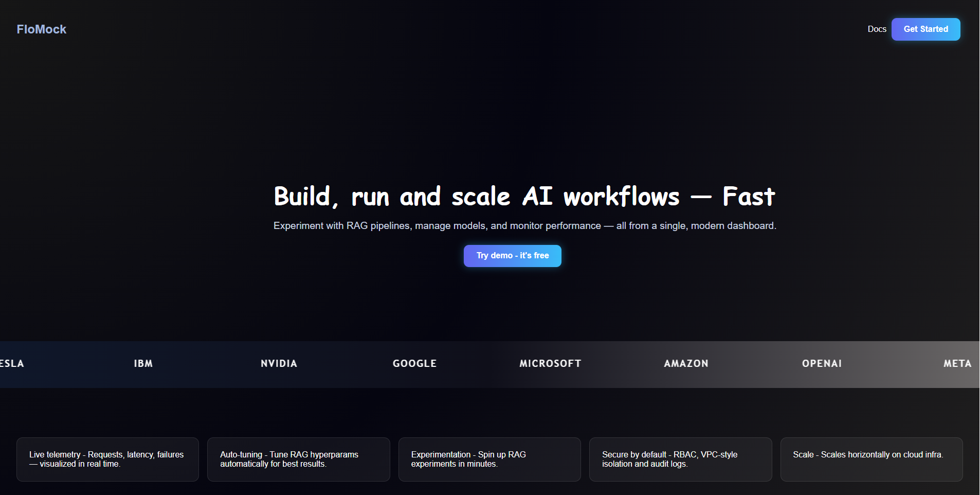Viewport: 980px width, 495px height.
Task: Click the Build, run and scale headline
Action: [x=524, y=197]
